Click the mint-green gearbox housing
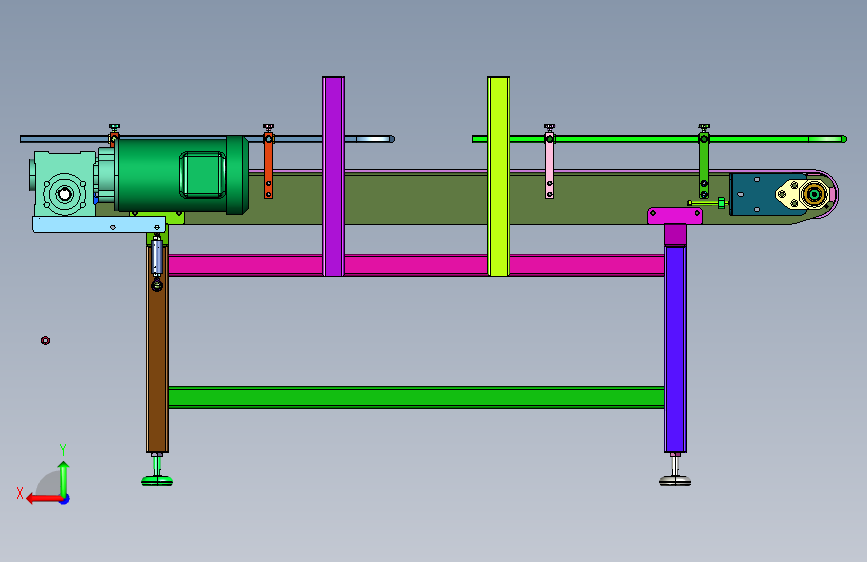 (64, 184)
